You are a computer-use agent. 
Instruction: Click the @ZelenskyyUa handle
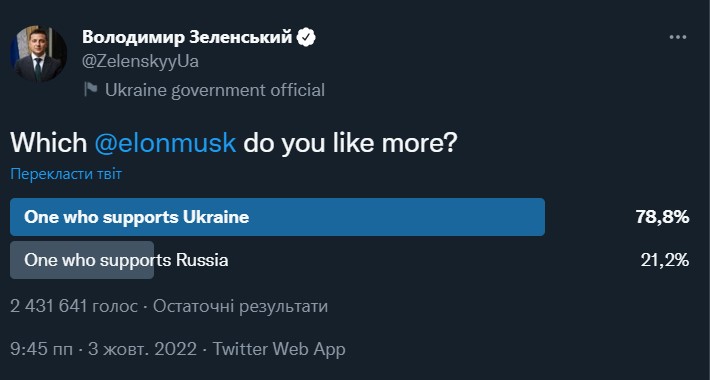coord(140,62)
